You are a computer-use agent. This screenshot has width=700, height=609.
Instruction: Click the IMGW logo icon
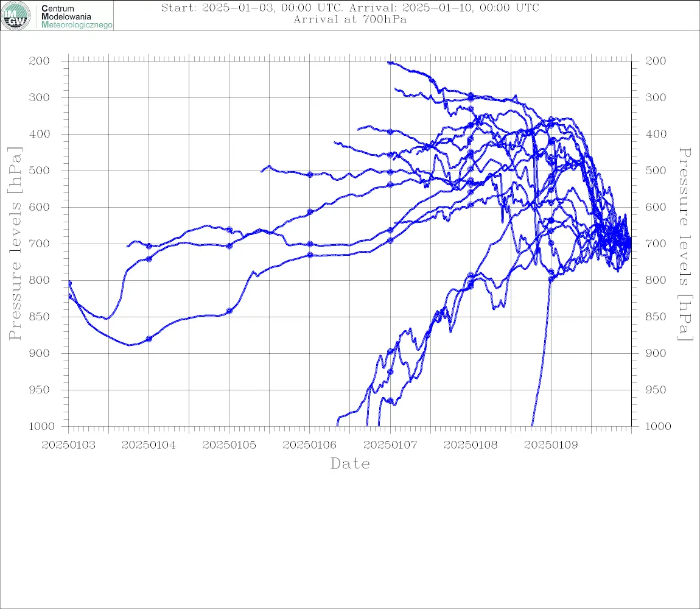point(16,16)
